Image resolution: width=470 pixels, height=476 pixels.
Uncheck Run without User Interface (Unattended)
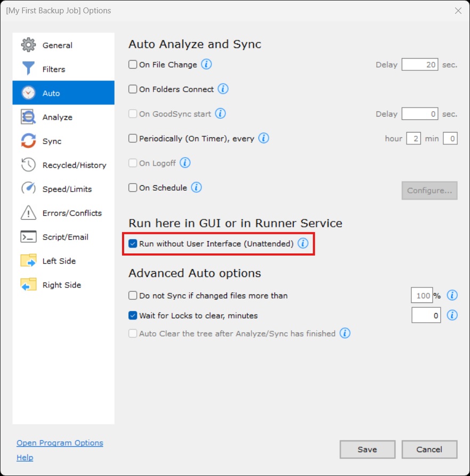(133, 243)
